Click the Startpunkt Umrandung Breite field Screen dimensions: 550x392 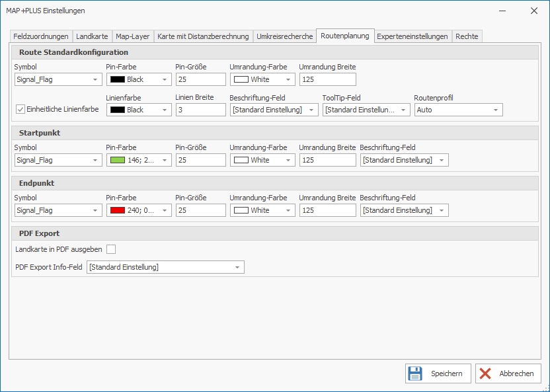[x=327, y=160]
